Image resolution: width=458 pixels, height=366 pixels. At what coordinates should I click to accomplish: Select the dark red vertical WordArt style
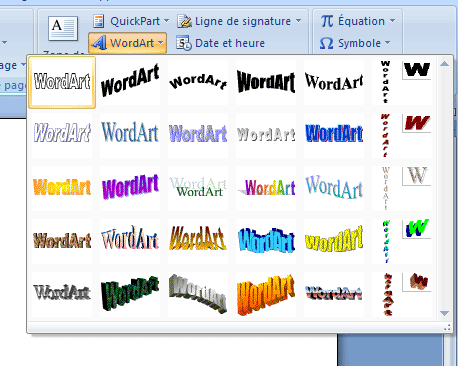pos(402,135)
